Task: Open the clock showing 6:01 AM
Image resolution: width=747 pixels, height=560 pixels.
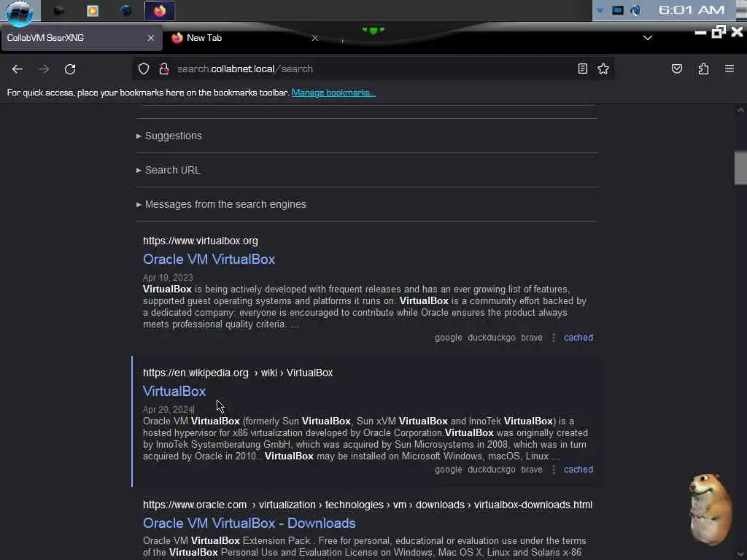Action: tap(692, 10)
